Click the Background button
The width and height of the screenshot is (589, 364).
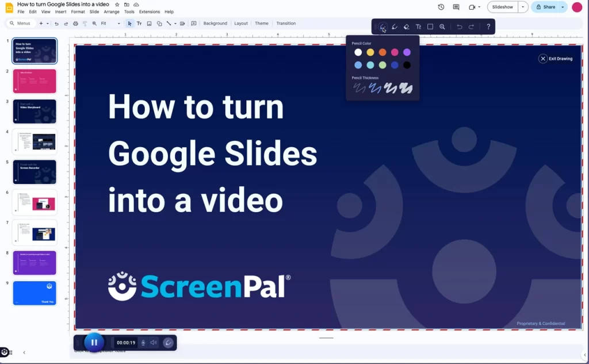[215, 24]
